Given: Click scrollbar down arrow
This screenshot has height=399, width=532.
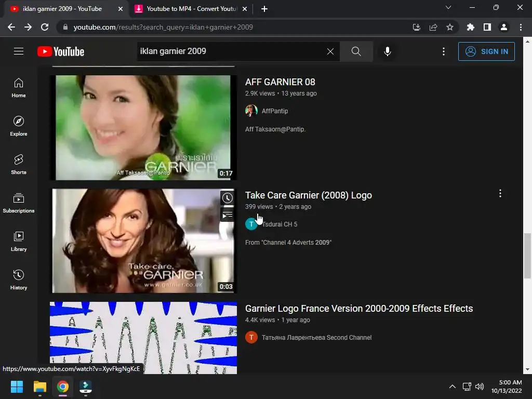Looking at the screenshot, I should (527, 370).
